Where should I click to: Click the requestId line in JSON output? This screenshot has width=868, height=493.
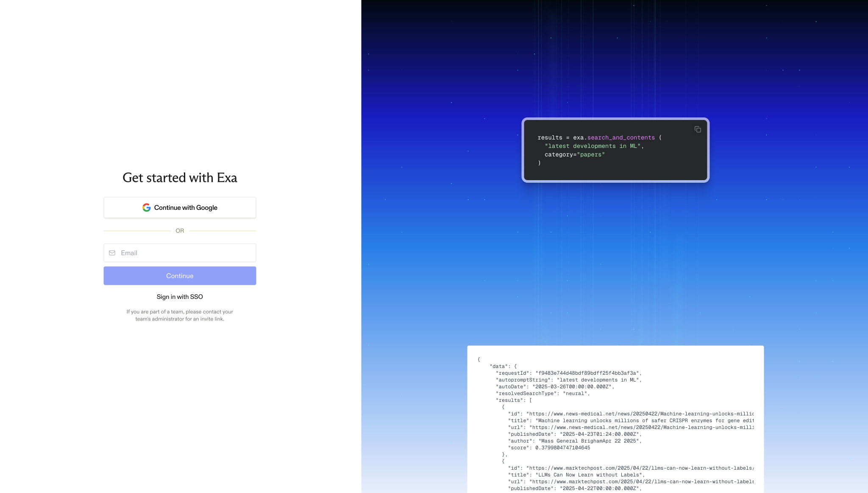click(x=569, y=373)
